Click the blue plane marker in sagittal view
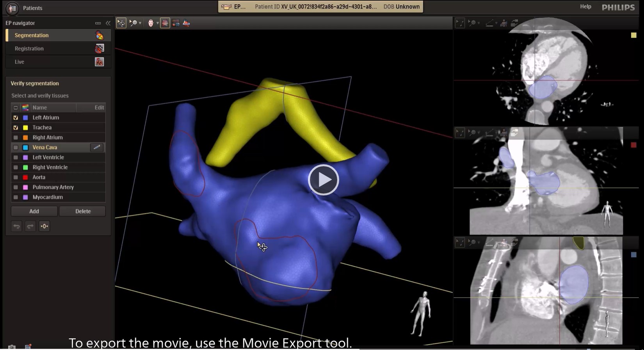The height and width of the screenshot is (350, 644). click(633, 255)
